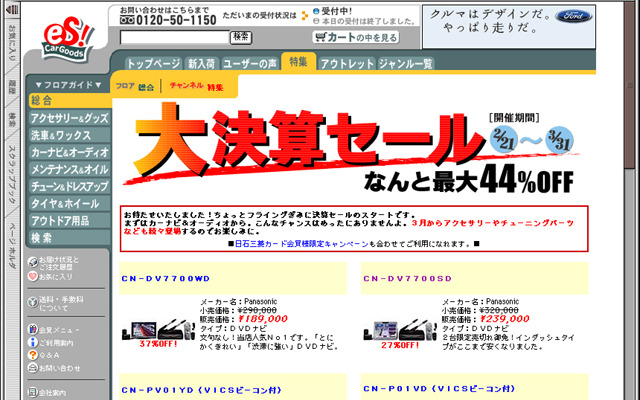640x400 pixels.
Task: Open product link CN-PV01YD
Action: click(x=202, y=390)
